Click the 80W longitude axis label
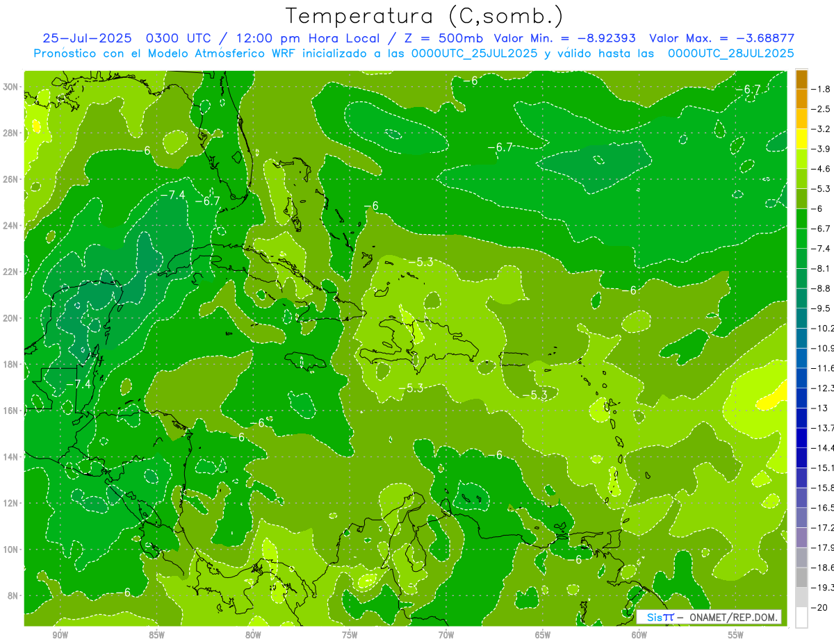834x644 pixels. (x=253, y=635)
